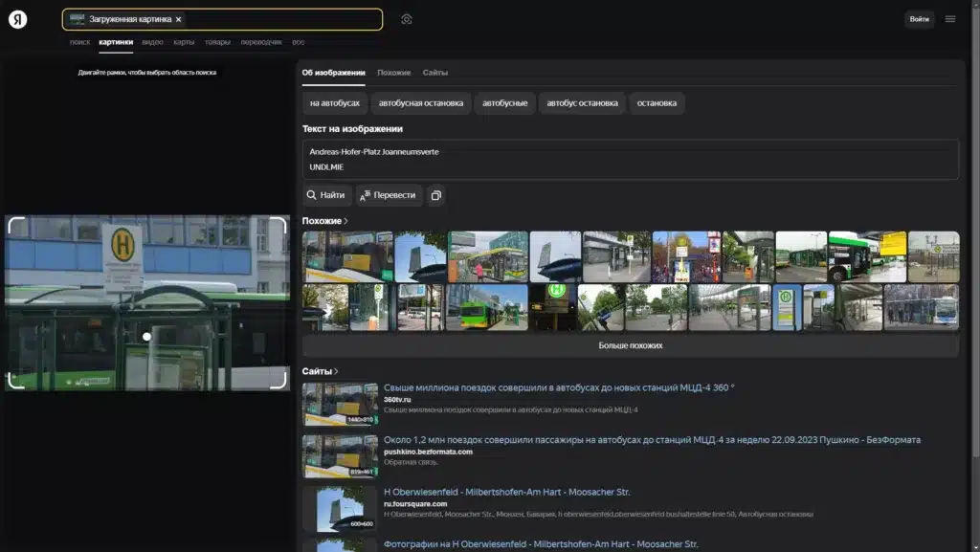
Task: Click the Войти login button
Action: tap(919, 19)
